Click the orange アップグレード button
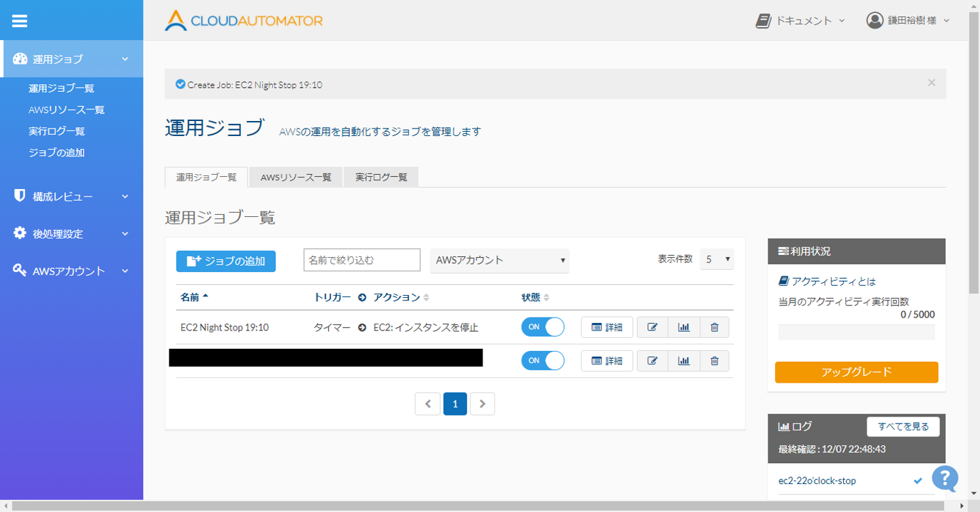Viewport: 980px width, 512px height. coord(857,372)
